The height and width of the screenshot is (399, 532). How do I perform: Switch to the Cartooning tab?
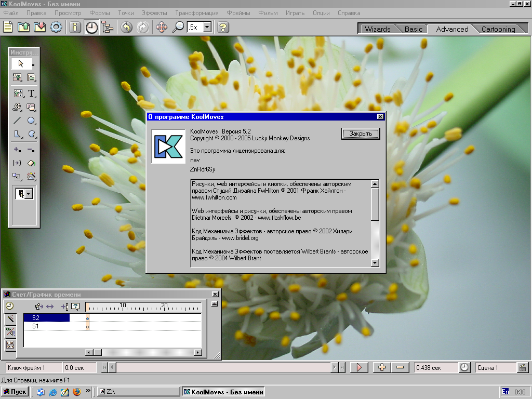[x=498, y=29]
